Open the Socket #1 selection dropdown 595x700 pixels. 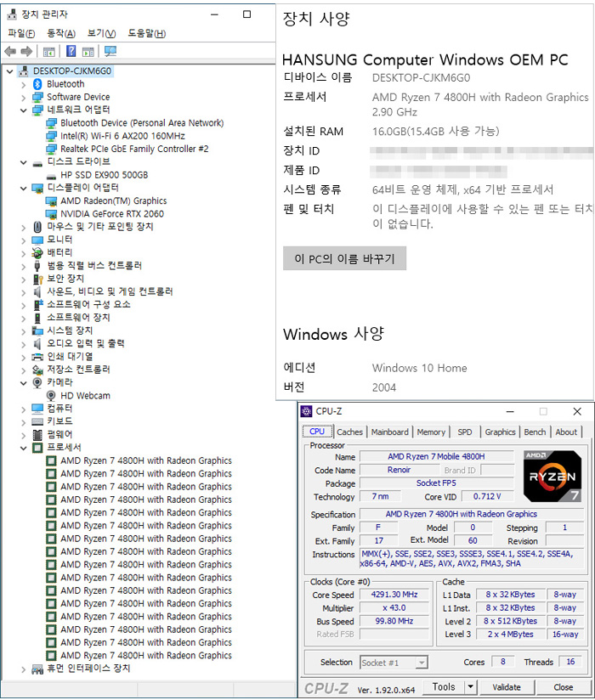click(422, 663)
